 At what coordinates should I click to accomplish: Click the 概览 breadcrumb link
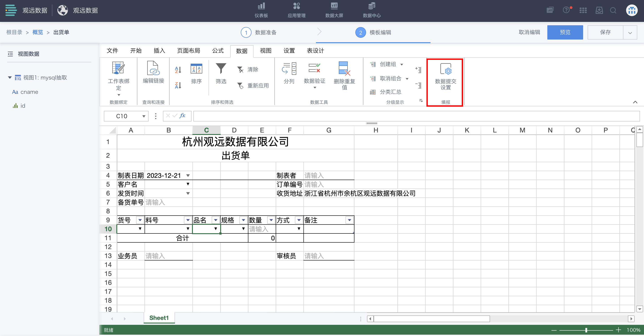pyautogui.click(x=38, y=32)
